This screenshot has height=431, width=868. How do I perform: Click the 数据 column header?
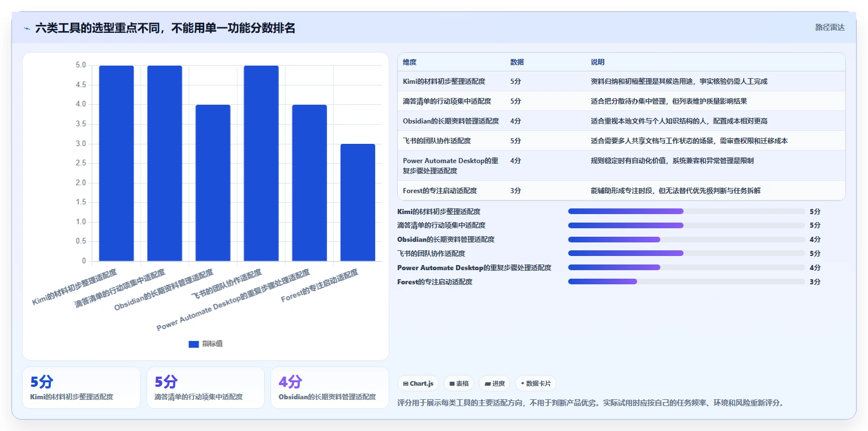[x=517, y=62]
